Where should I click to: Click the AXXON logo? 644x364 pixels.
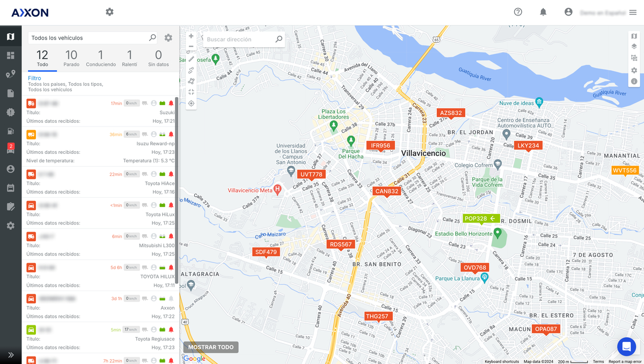30,12
